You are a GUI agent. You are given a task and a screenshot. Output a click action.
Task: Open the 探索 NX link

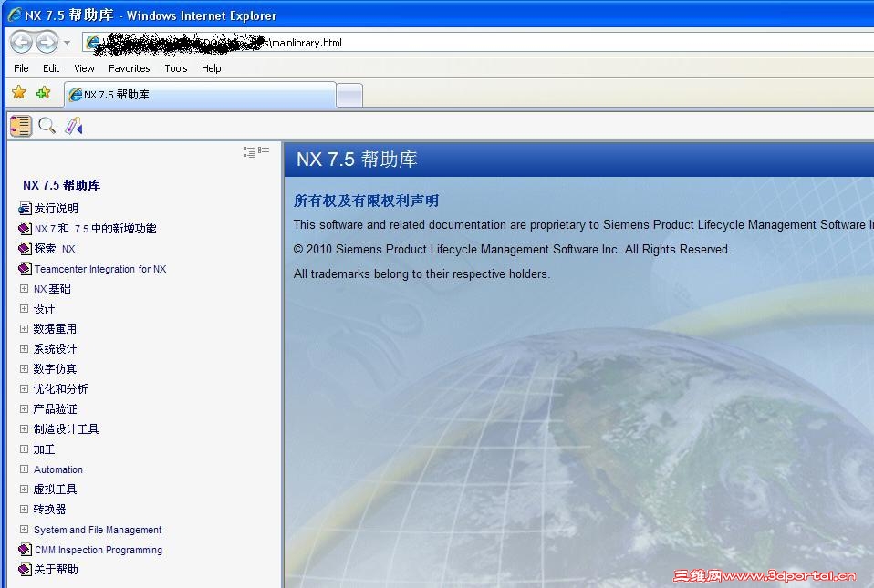[55, 248]
